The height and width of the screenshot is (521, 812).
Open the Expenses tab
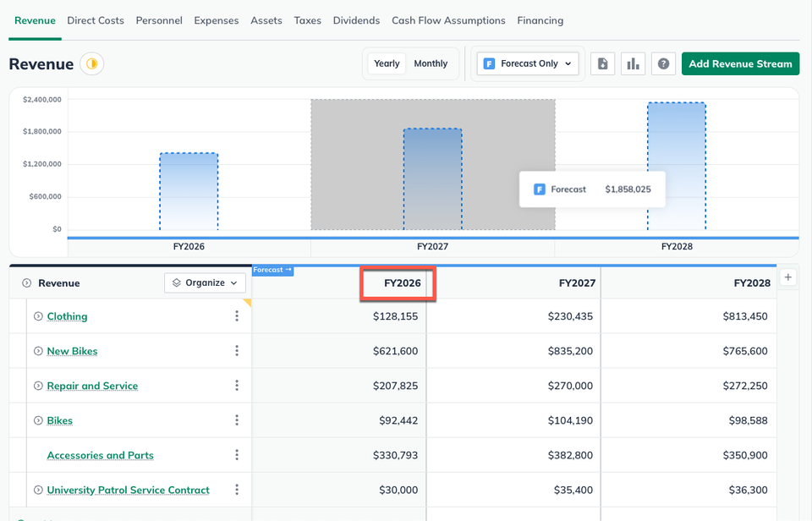217,20
